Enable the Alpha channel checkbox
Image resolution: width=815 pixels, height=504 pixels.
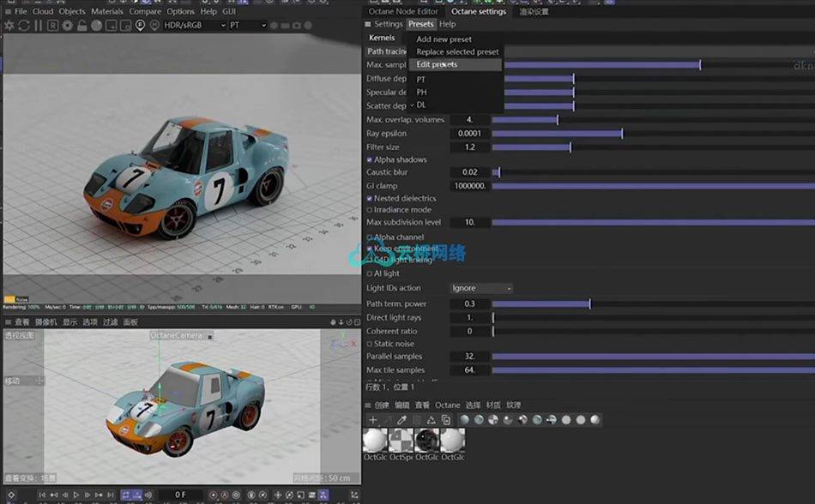370,237
